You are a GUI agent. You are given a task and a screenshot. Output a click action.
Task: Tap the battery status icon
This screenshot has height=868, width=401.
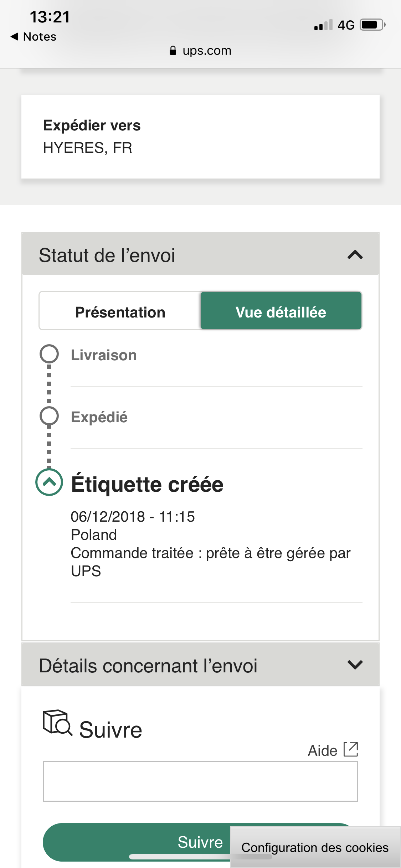(x=373, y=25)
